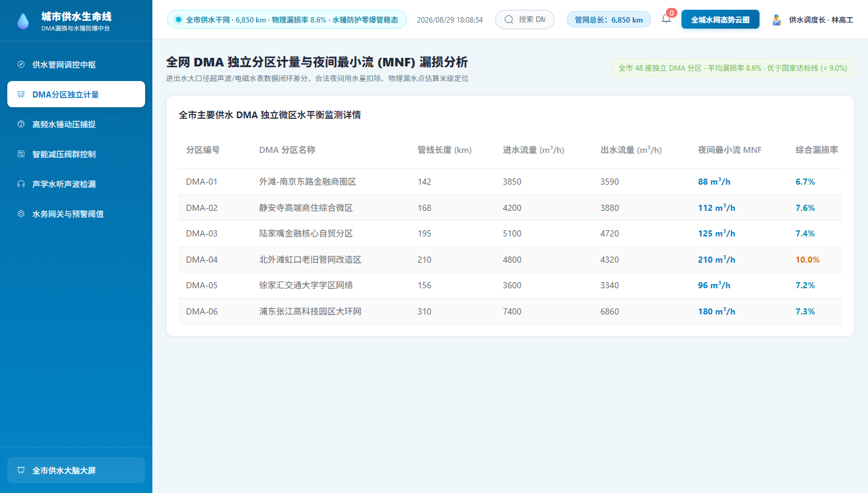Select the DMA-05 row code
Viewport: 868px width, 493px height.
pos(202,285)
